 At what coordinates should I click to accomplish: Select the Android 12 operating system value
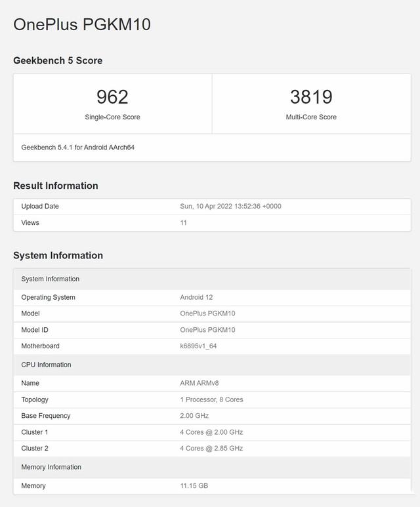(196, 297)
